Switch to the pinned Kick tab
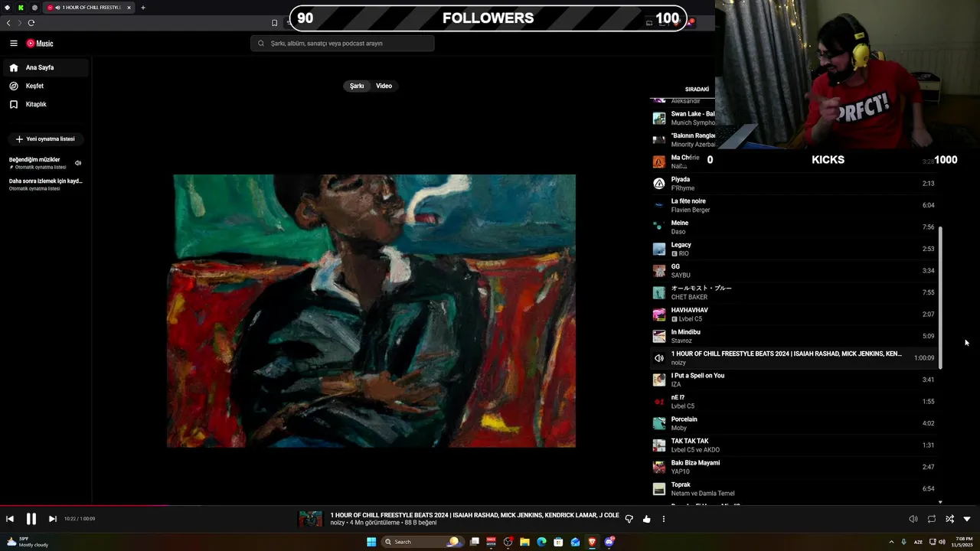The image size is (980, 551). (21, 8)
